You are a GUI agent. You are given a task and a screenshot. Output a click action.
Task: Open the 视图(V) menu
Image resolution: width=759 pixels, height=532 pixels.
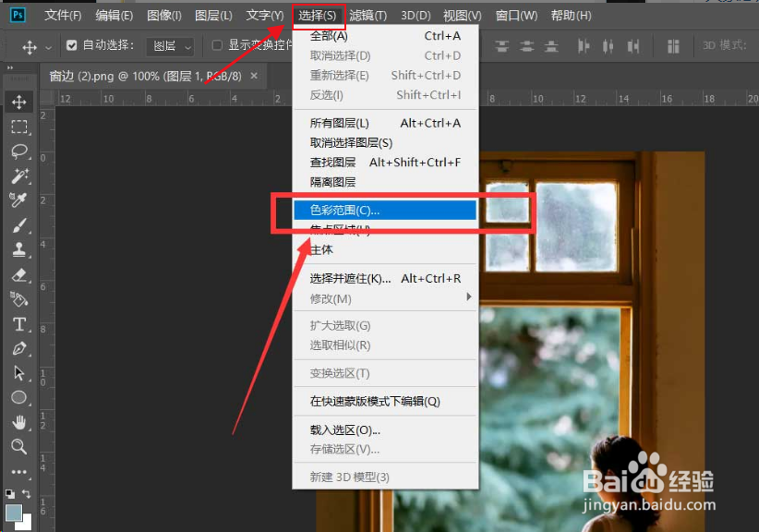click(x=463, y=16)
